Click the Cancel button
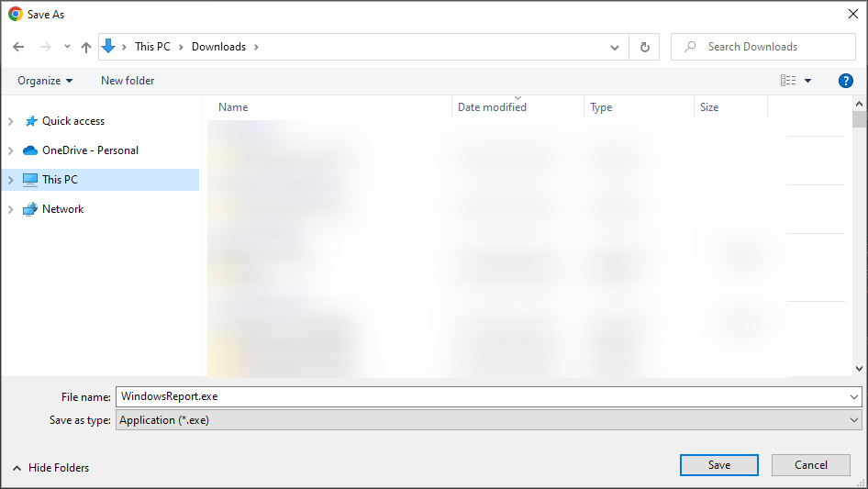The image size is (868, 489). [x=811, y=465]
